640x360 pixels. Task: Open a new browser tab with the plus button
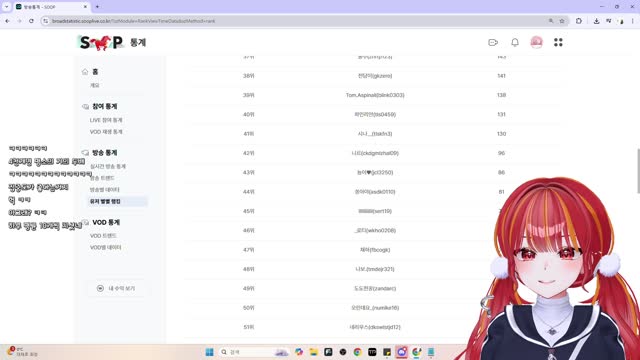pyautogui.click(x=97, y=7)
